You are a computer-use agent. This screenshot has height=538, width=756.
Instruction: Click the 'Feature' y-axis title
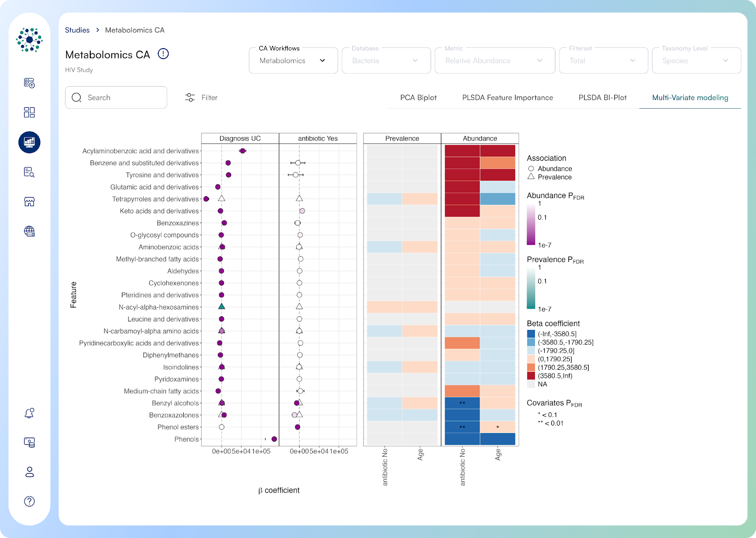[x=74, y=295]
